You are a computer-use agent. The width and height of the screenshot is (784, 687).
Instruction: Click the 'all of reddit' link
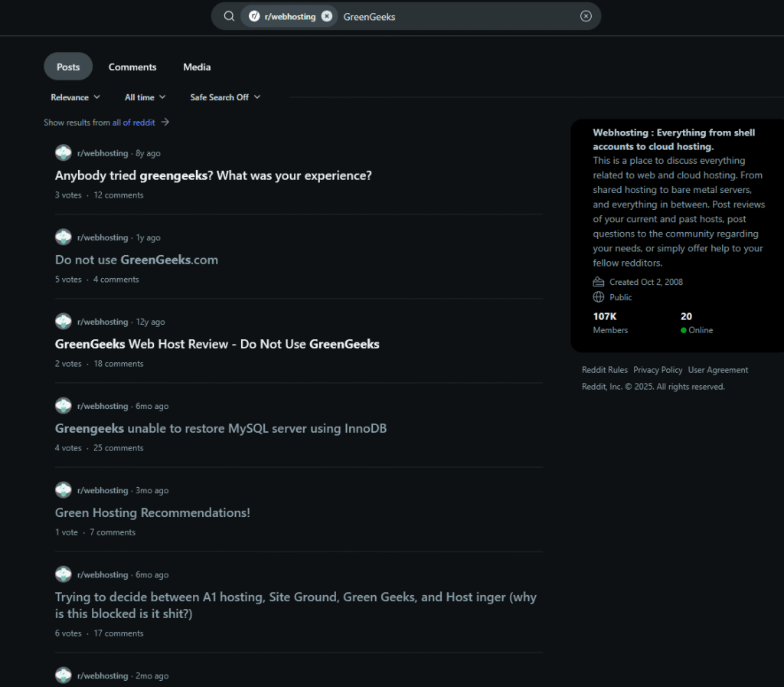point(134,123)
